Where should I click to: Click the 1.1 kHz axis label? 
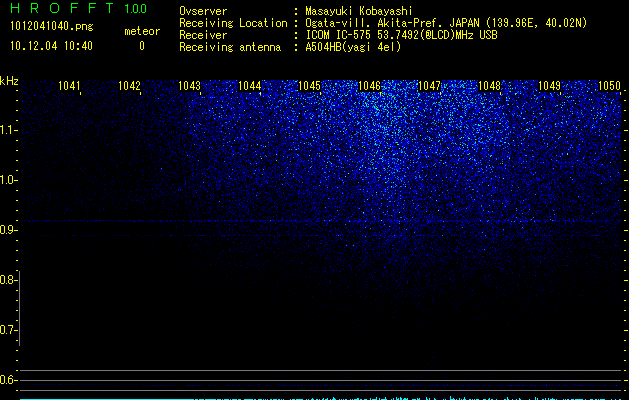tap(7, 130)
